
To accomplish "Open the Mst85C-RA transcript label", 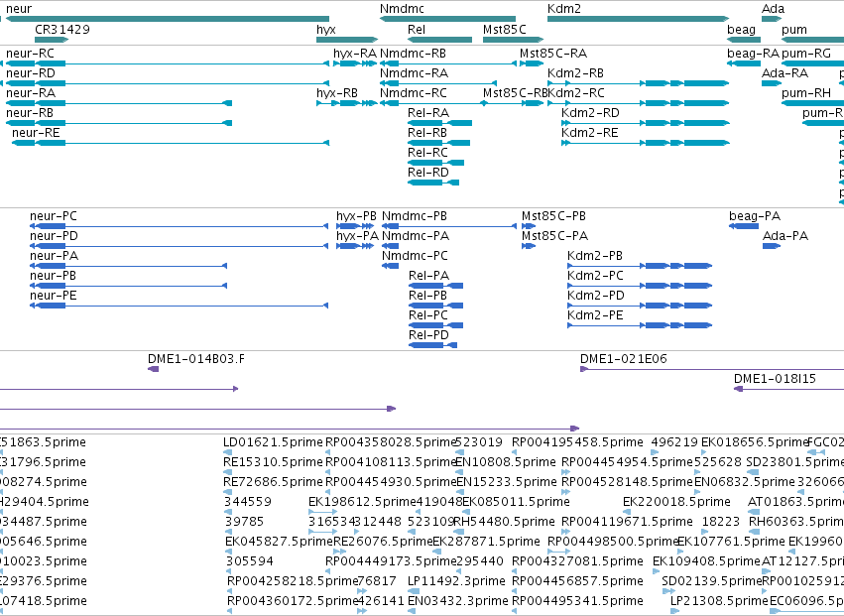I will click(x=553, y=54).
